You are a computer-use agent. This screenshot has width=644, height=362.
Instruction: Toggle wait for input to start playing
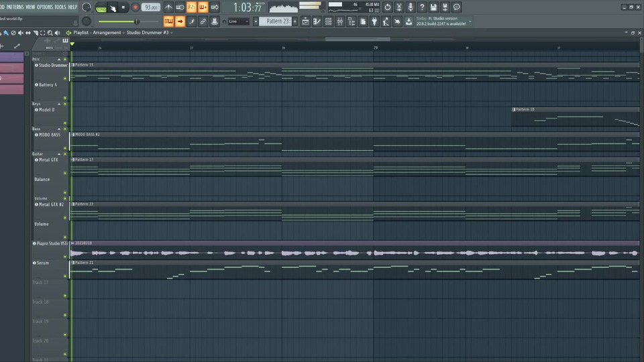pyautogui.click(x=180, y=7)
